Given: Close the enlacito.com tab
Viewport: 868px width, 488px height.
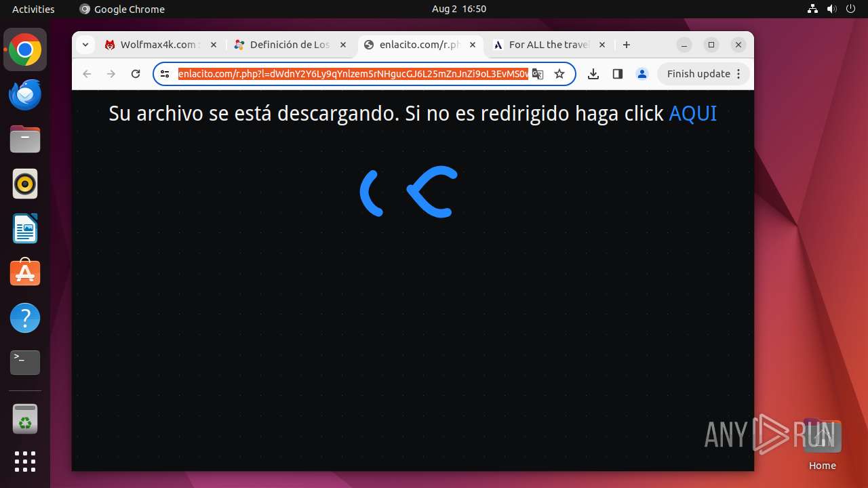Looking at the screenshot, I should coord(473,45).
